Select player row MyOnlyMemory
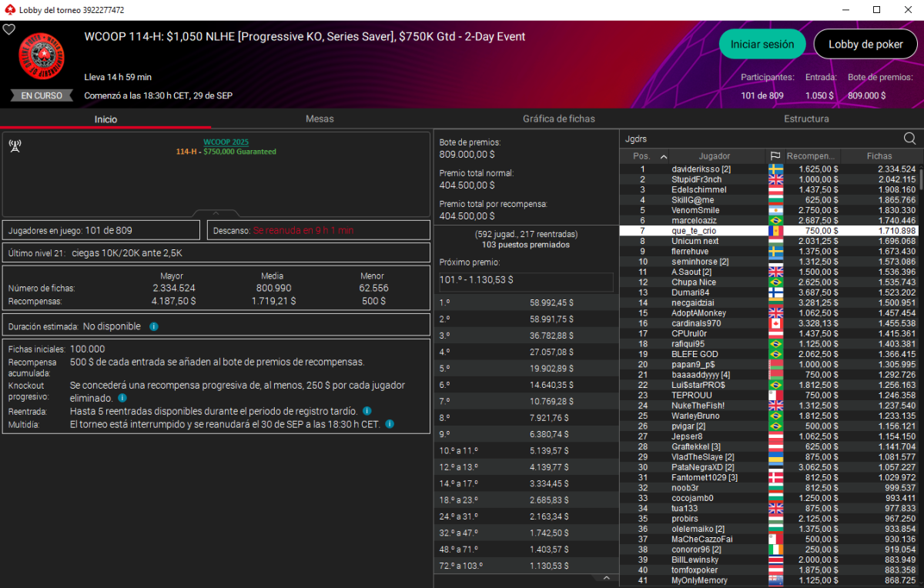This screenshot has width=924, height=588. pyautogui.click(x=769, y=580)
